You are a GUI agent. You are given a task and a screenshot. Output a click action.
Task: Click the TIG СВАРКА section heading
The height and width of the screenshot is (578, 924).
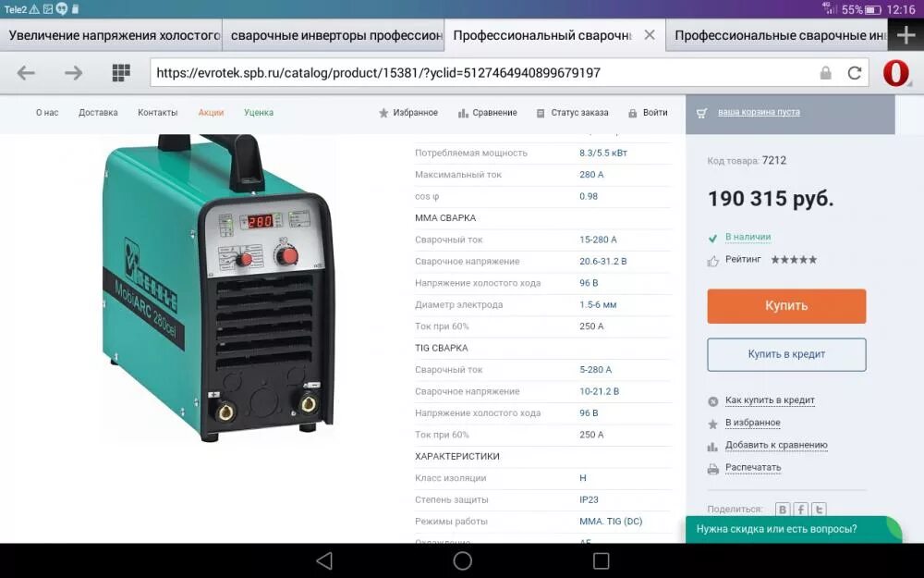[x=442, y=348]
